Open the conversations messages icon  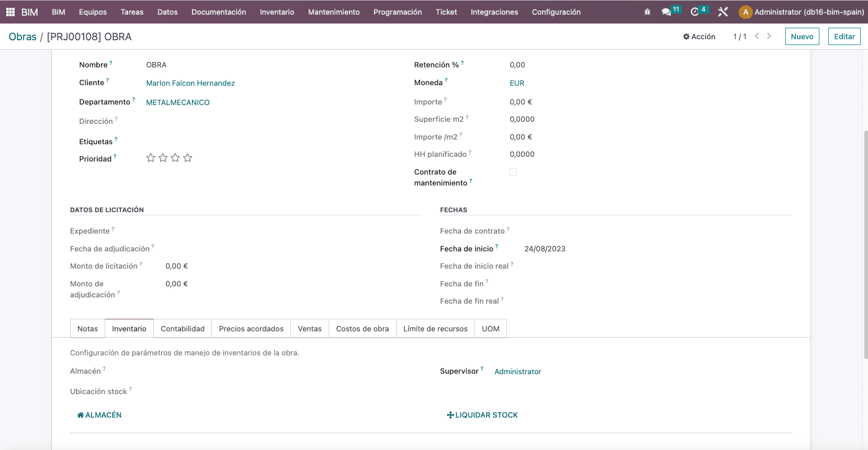click(666, 11)
